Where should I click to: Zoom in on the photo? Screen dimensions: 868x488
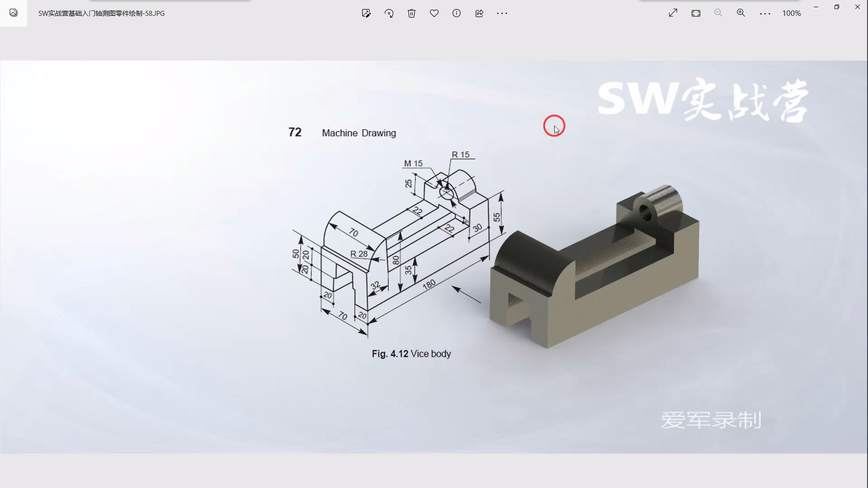pos(741,13)
